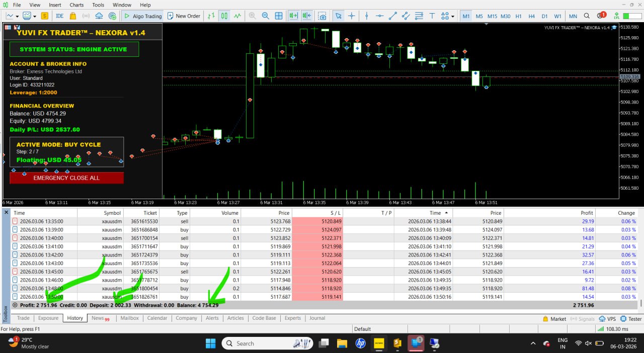Choose the vertical line drawing tool
This screenshot has width=644, height=353.
366,16
